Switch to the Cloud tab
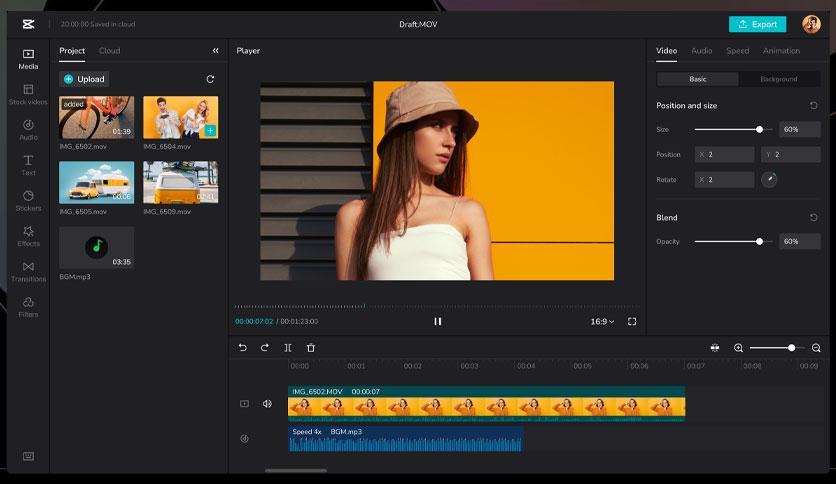This screenshot has height=484, width=836. coord(109,51)
